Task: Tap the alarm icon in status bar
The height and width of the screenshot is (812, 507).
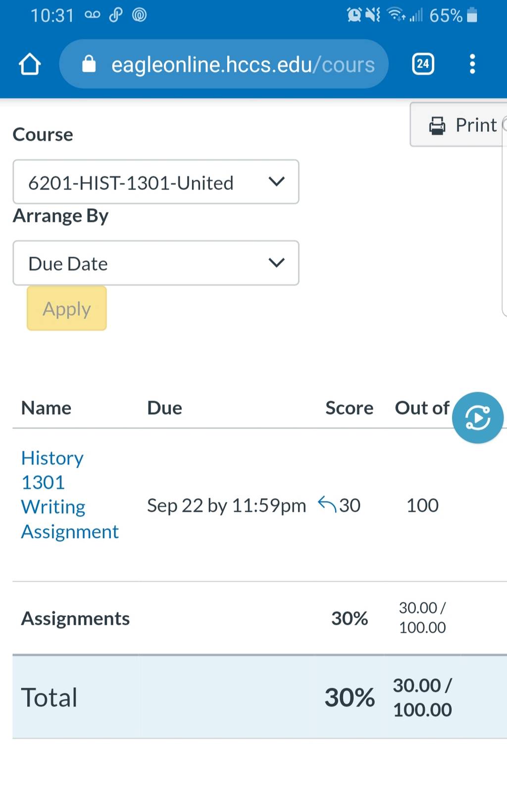Action: point(354,15)
